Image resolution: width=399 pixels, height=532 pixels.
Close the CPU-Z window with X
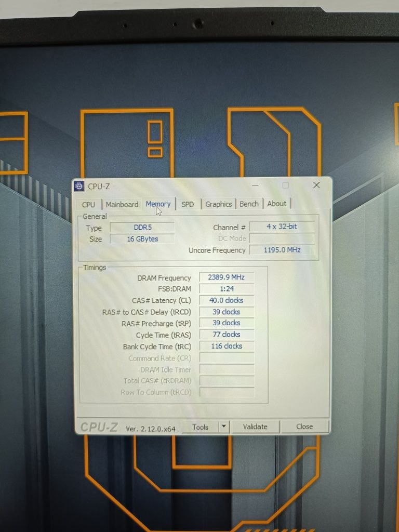(x=316, y=185)
